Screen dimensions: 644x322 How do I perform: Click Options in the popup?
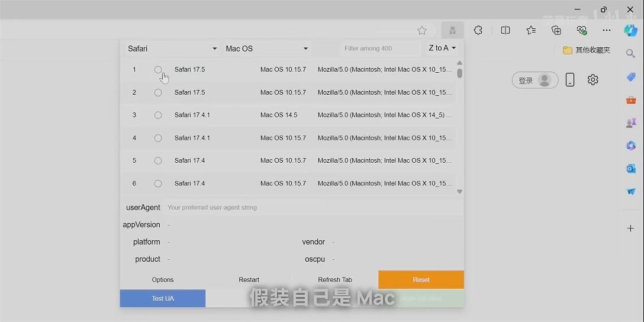[x=163, y=280]
